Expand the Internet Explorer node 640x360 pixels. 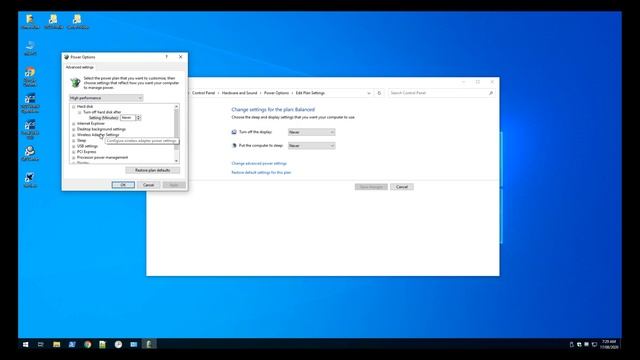(74, 124)
